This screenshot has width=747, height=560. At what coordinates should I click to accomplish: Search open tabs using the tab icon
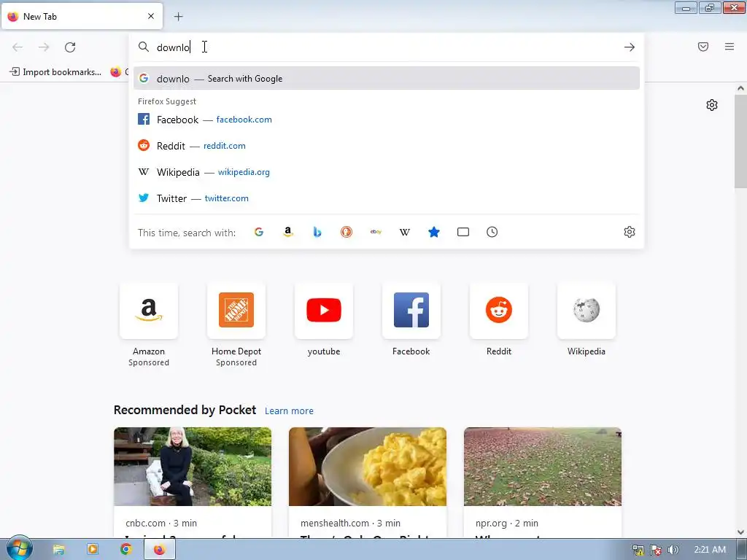[463, 232]
